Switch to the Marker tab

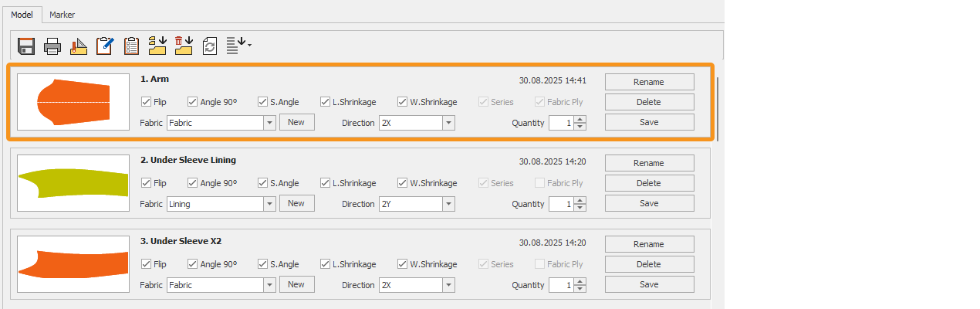[62, 15]
